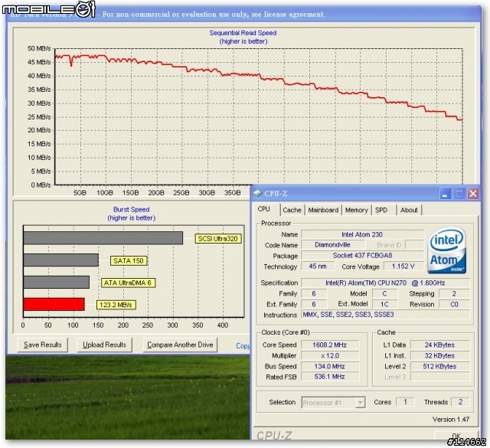Image resolution: width=490 pixels, height=448 pixels.
Task: Click the Intel Atom logo badge
Action: pos(447,250)
